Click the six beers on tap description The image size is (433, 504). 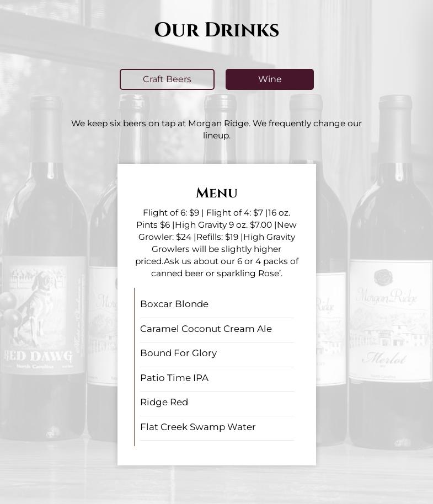click(217, 129)
